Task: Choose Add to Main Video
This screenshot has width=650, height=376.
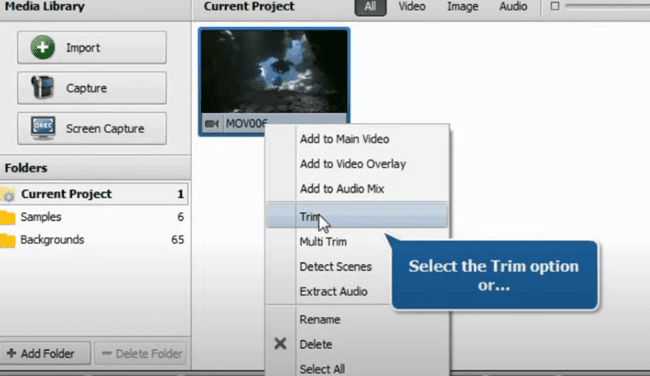Action: [x=357, y=139]
